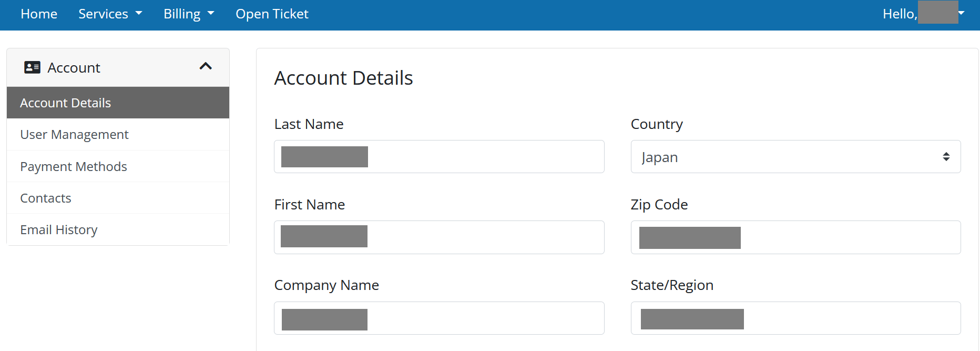Click the Company Name input field
This screenshot has height=351, width=980.
(x=439, y=318)
